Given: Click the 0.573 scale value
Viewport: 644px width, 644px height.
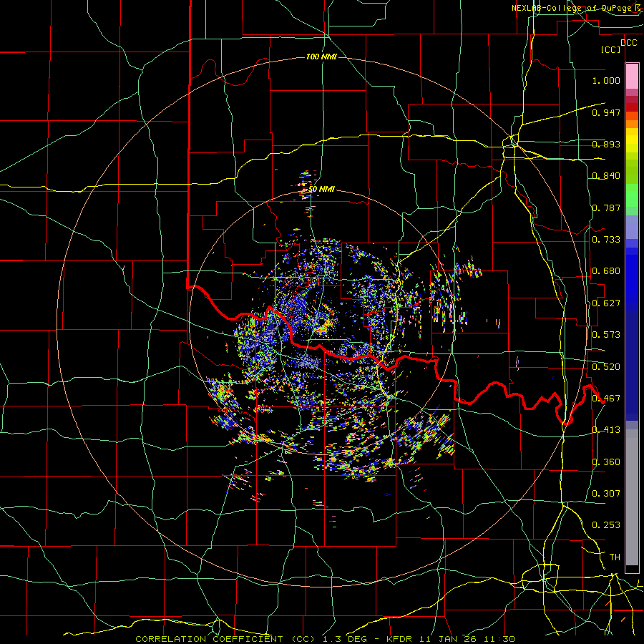Looking at the screenshot, I should (x=606, y=335).
